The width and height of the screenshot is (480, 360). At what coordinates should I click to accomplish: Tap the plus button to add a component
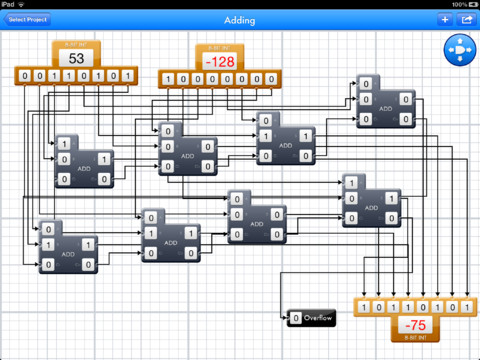pyautogui.click(x=445, y=20)
